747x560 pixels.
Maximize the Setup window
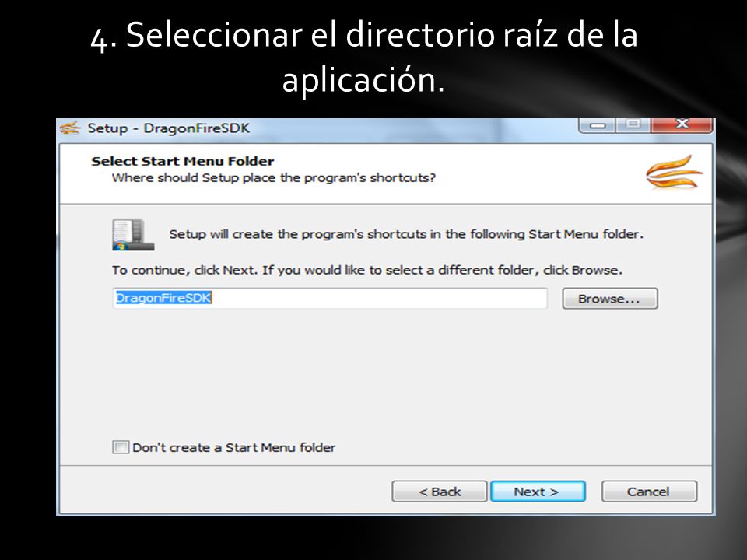[633, 125]
